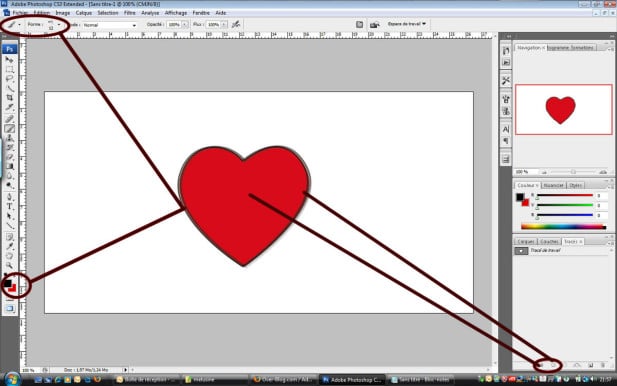Viewport: 617px width, 386px height.
Task: Select the Type (T) tool
Action: click(9, 207)
